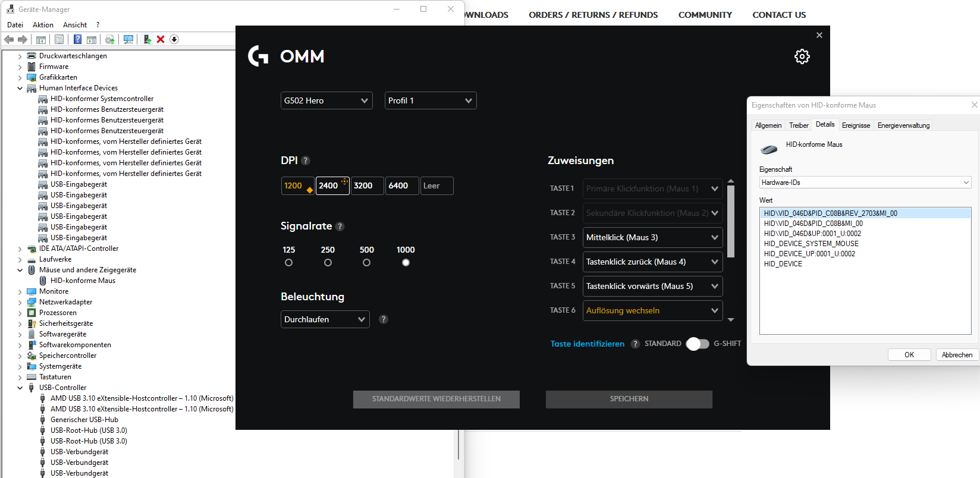980x478 pixels.
Task: Open the Datei menu
Action: [15, 25]
